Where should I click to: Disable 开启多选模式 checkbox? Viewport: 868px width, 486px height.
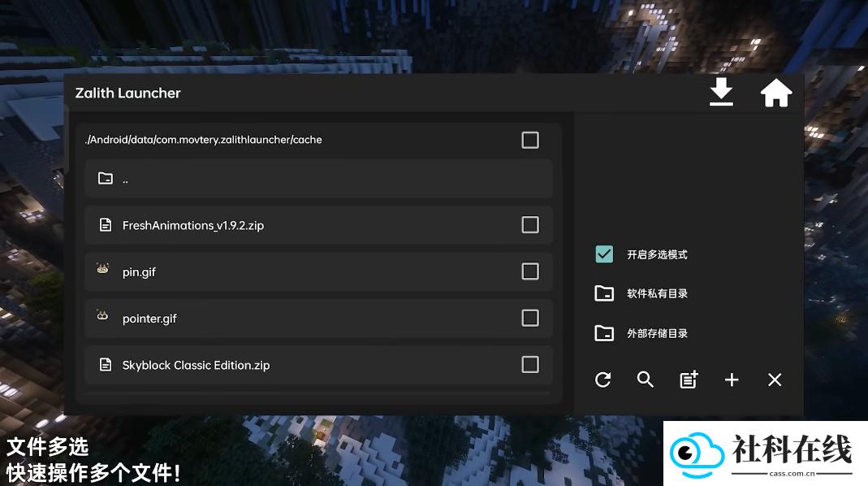tap(604, 254)
